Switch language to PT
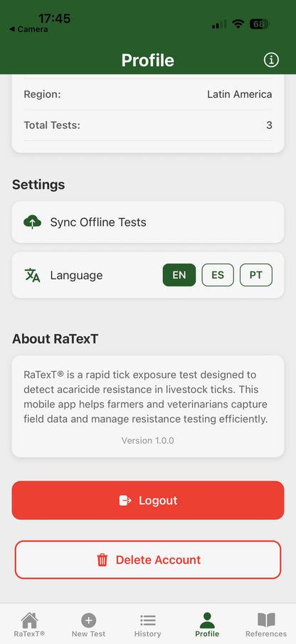Viewport: 296px width, 644px height. (256, 275)
